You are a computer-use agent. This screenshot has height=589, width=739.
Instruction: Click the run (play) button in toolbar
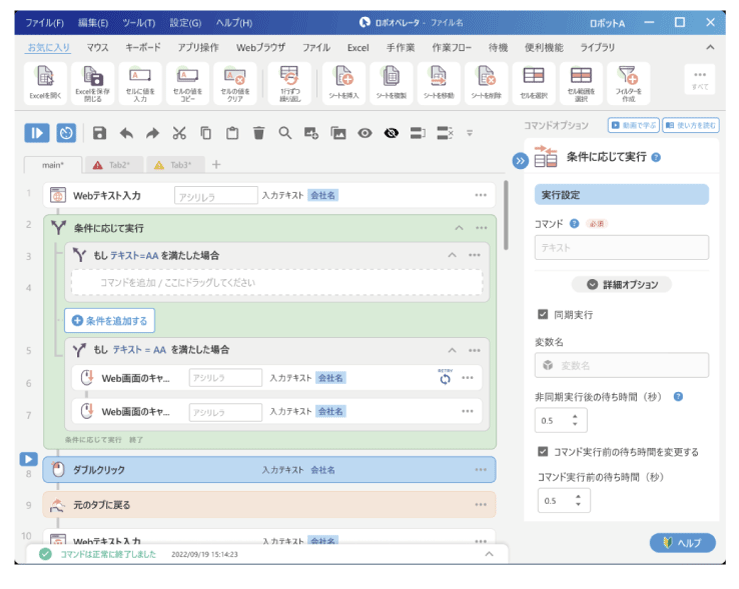point(36,132)
